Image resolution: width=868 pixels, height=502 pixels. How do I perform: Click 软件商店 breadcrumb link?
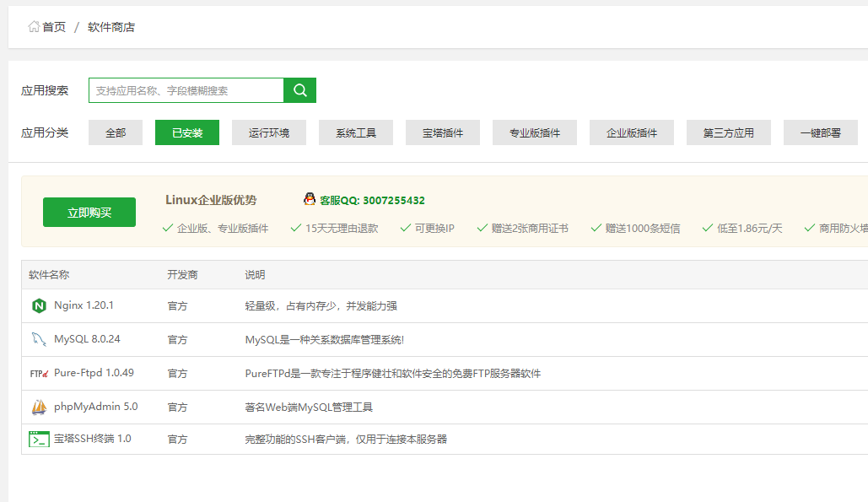[x=111, y=27]
